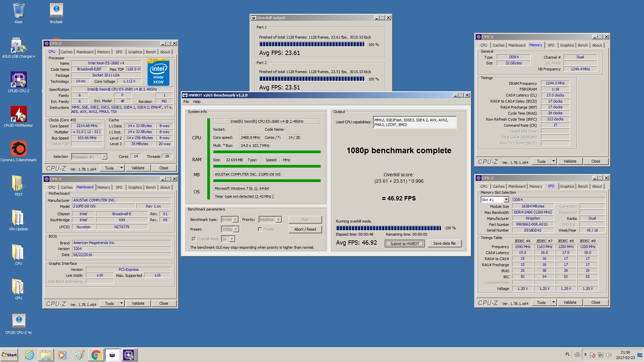This screenshot has height=362, width=644.
Task: Click the network tray icon
Action: 601,355
